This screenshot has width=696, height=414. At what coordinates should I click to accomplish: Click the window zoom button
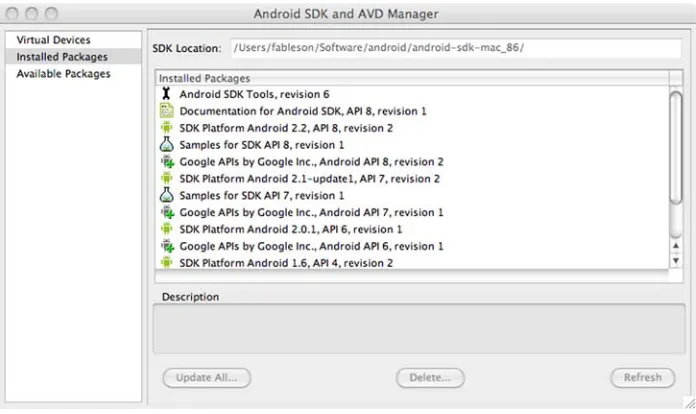51,14
